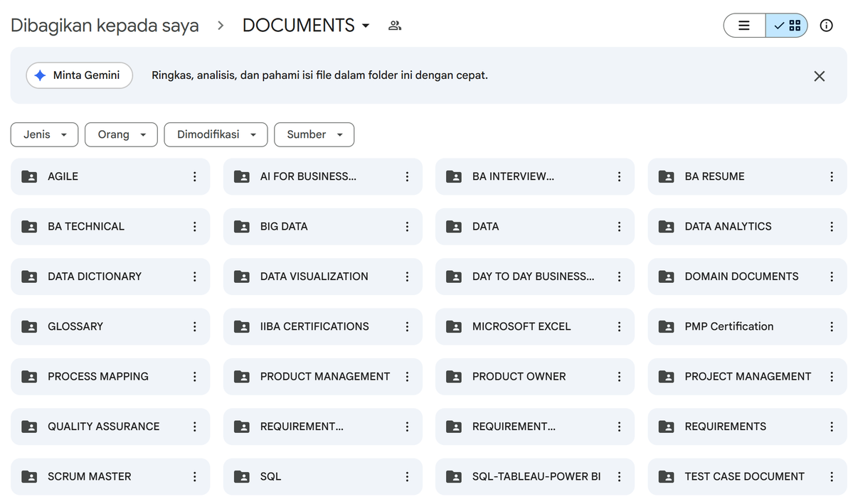
Task: Open more actions for PRODUCT OWNER folder
Action: point(619,377)
